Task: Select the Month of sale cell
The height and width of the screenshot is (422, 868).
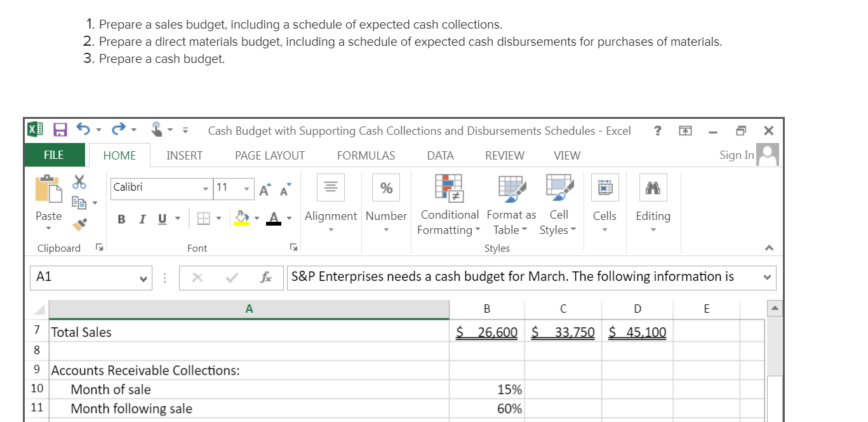Action: (x=249, y=389)
